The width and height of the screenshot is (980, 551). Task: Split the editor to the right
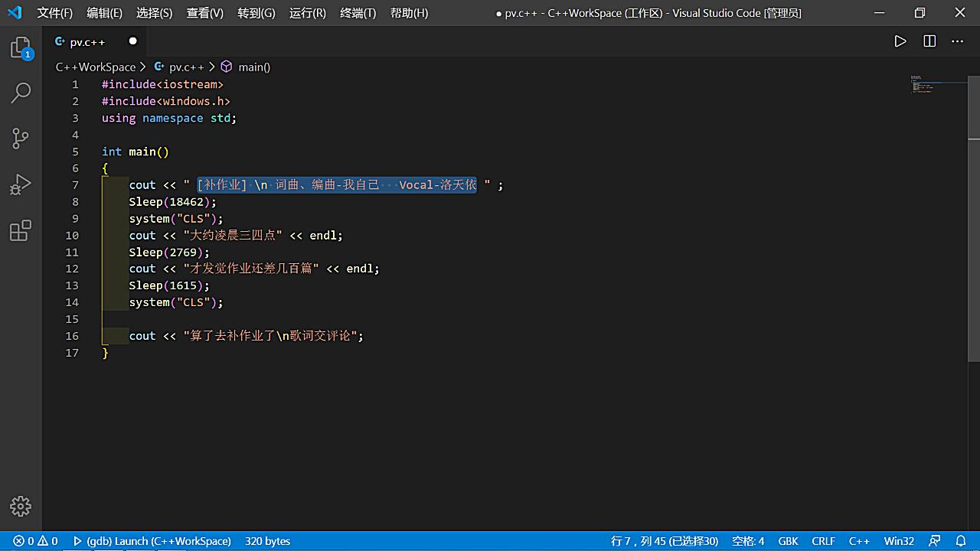(x=929, y=41)
